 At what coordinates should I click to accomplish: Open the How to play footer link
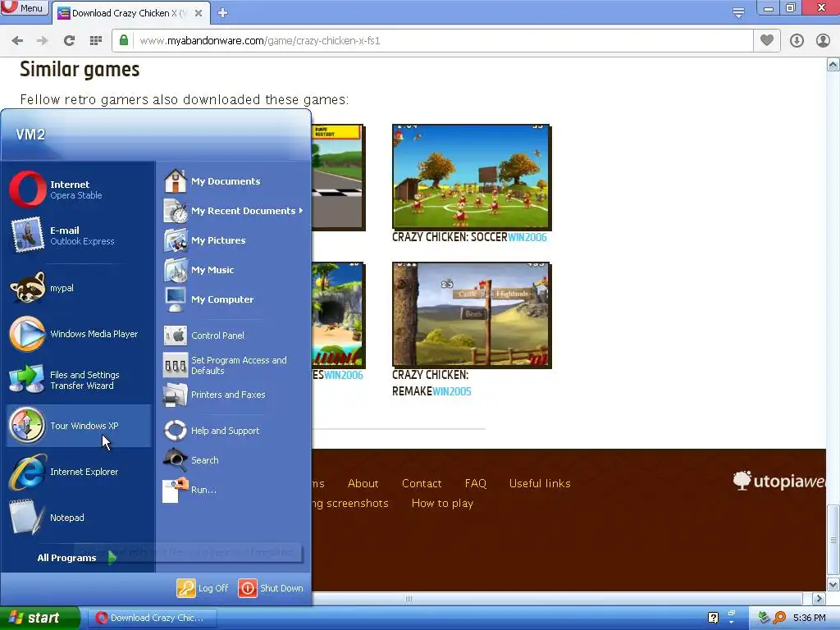[442, 503]
